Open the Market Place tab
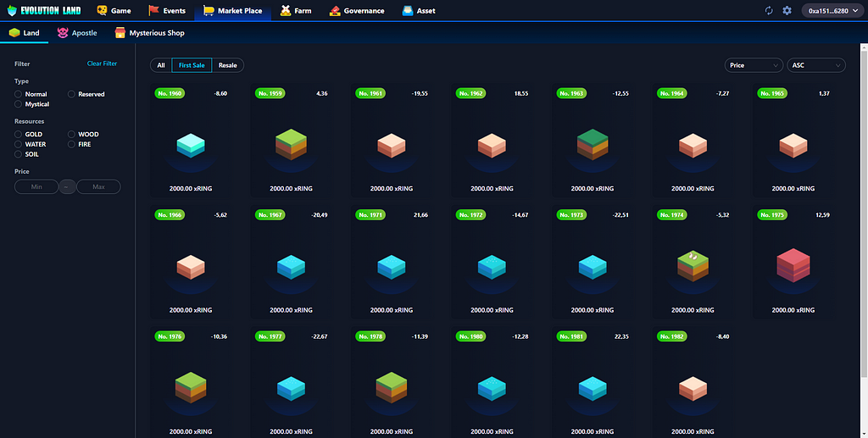 point(232,10)
